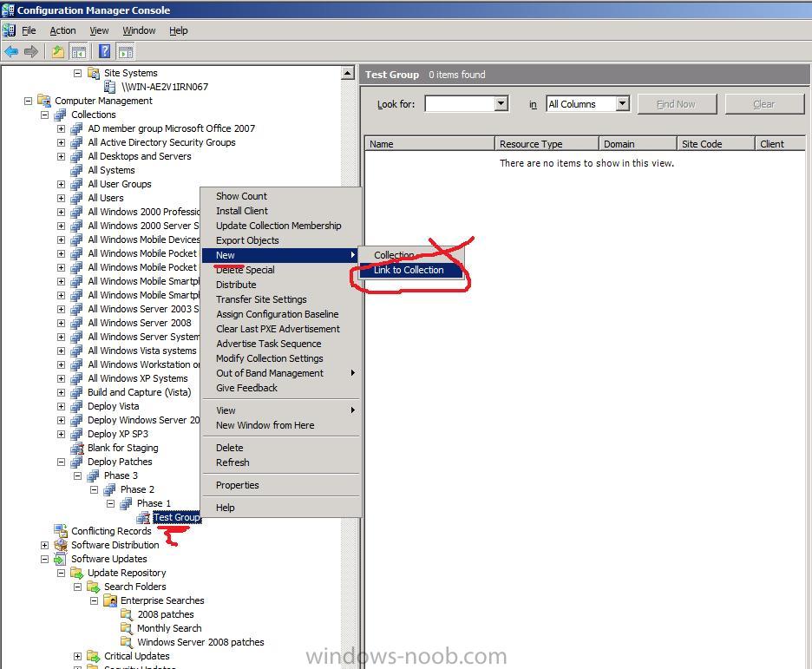The height and width of the screenshot is (669, 812).
Task: Select AD member group Microsoft Office 2007
Action: tap(172, 128)
